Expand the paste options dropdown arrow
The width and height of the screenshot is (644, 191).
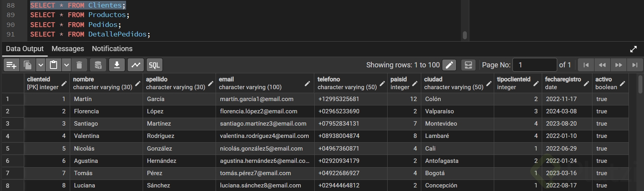67,65
